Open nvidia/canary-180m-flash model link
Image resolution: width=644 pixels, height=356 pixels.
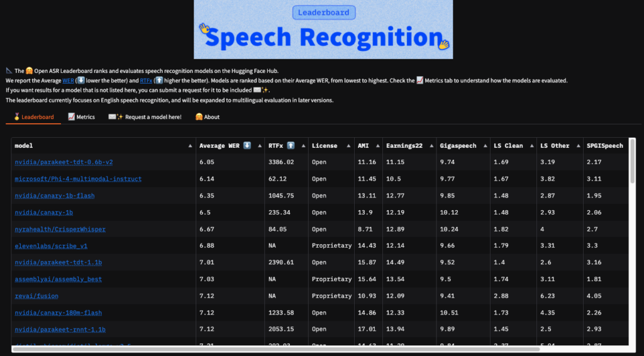tap(58, 313)
